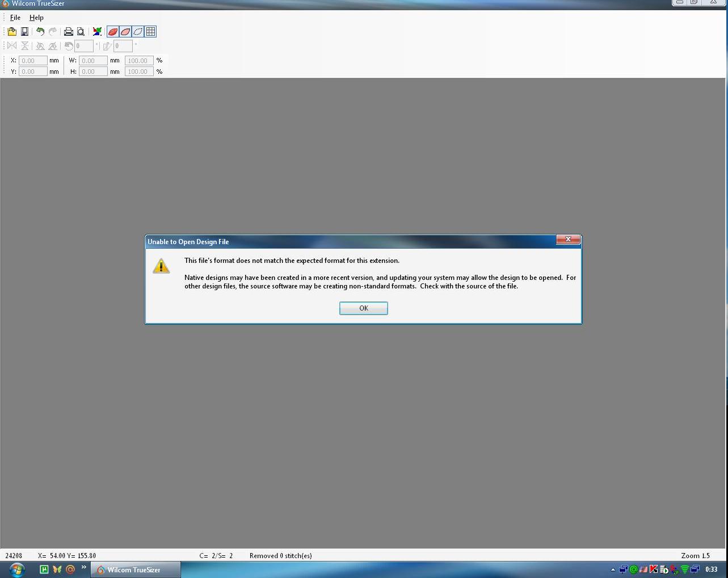Click the green Undo arrow
Image resolution: width=728 pixels, height=578 pixels.
tap(40, 32)
